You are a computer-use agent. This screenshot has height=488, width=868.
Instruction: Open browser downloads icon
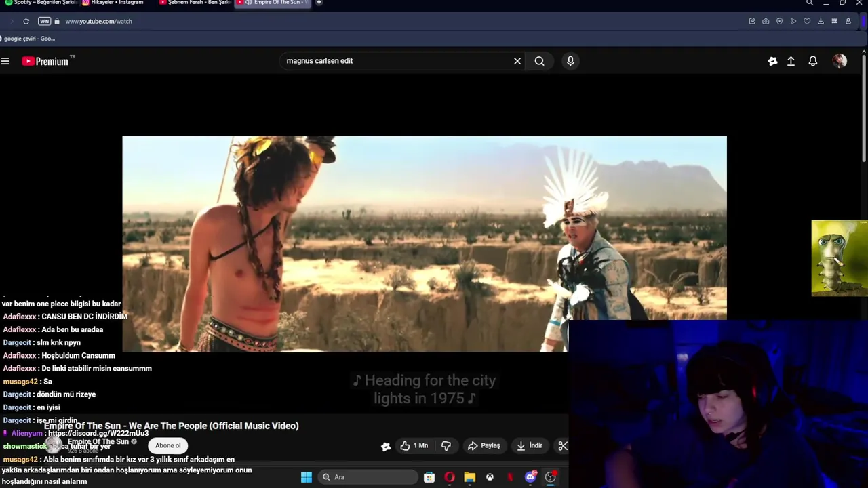821,21
